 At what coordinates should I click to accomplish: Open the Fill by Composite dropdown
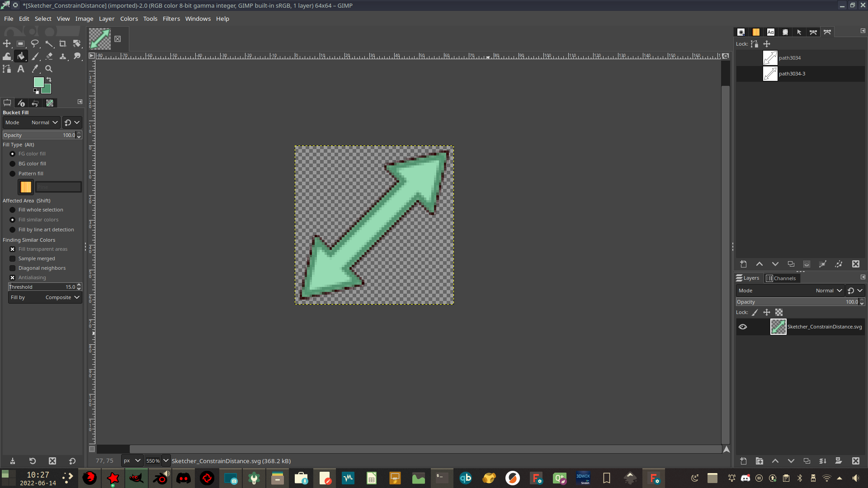45,297
